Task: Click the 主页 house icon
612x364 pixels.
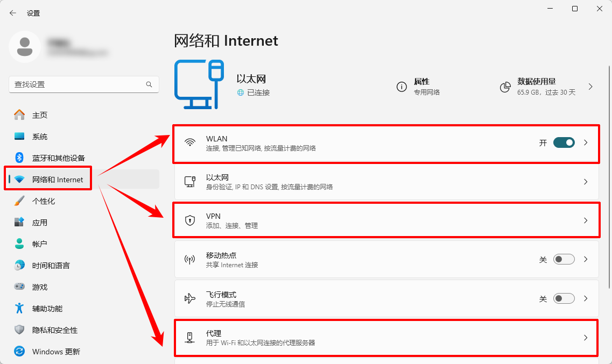Action: coord(19,115)
